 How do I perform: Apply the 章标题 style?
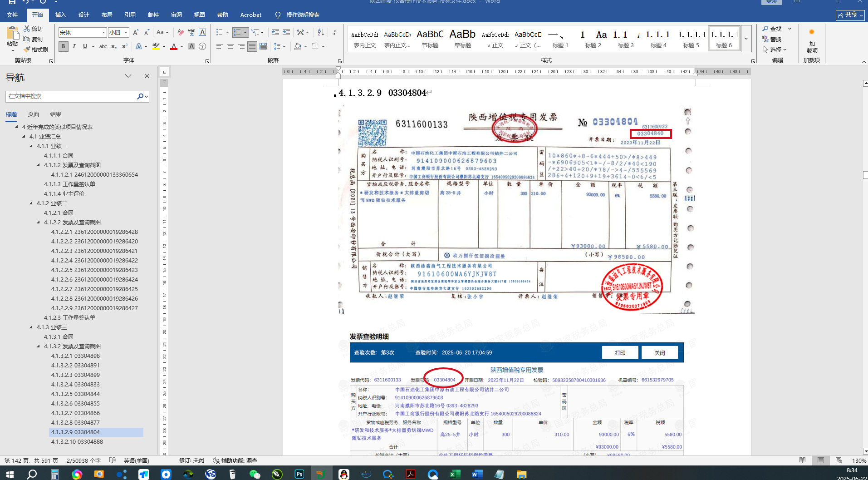[462, 39]
